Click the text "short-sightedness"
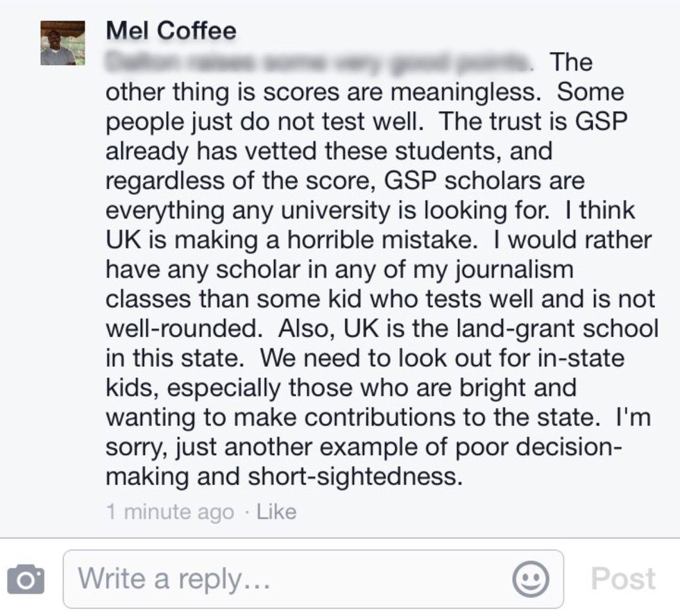Screen dimensions: 680x616 (350, 478)
